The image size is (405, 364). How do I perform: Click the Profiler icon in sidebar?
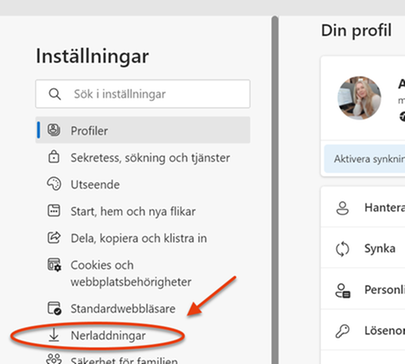coord(54,130)
